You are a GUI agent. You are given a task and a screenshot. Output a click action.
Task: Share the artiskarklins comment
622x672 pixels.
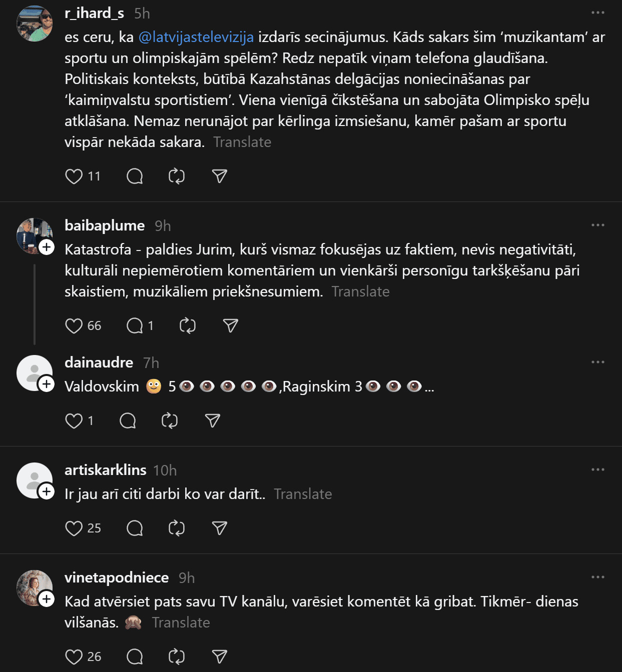[220, 528]
